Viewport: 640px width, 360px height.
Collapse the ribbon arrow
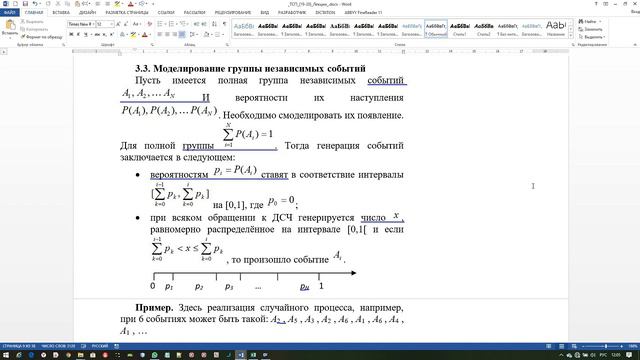pos(635,45)
